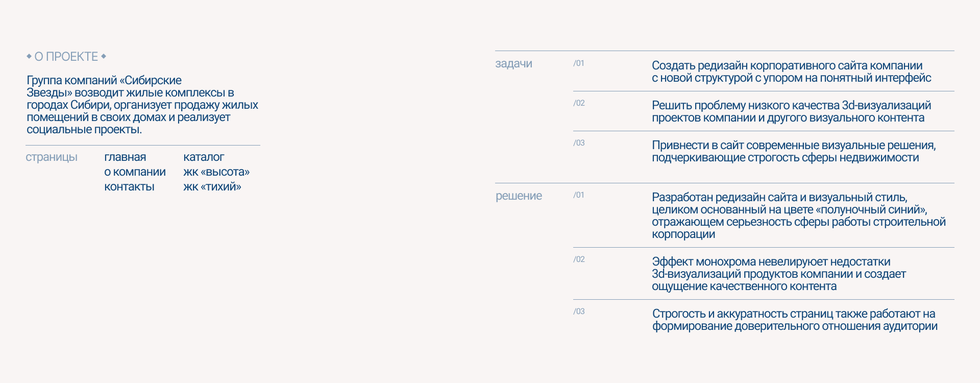Select the /03 number under решение
The width and height of the screenshot is (980, 383).
pos(579,312)
